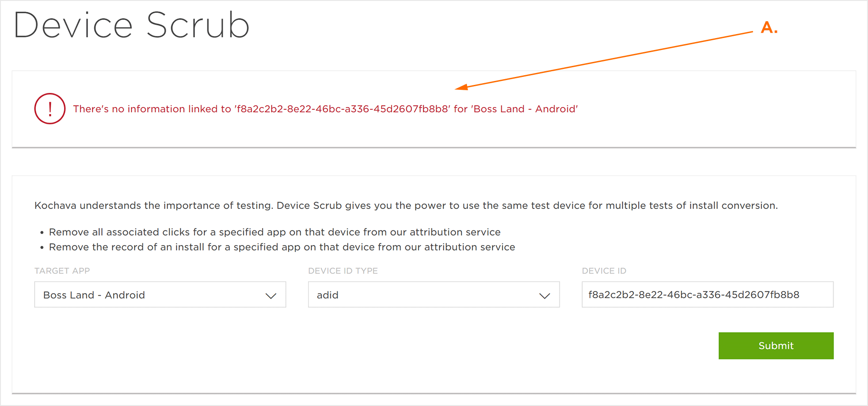Viewport: 868px width, 406px height.
Task: Expand the Device ID Type dropdown
Action: coord(434,295)
